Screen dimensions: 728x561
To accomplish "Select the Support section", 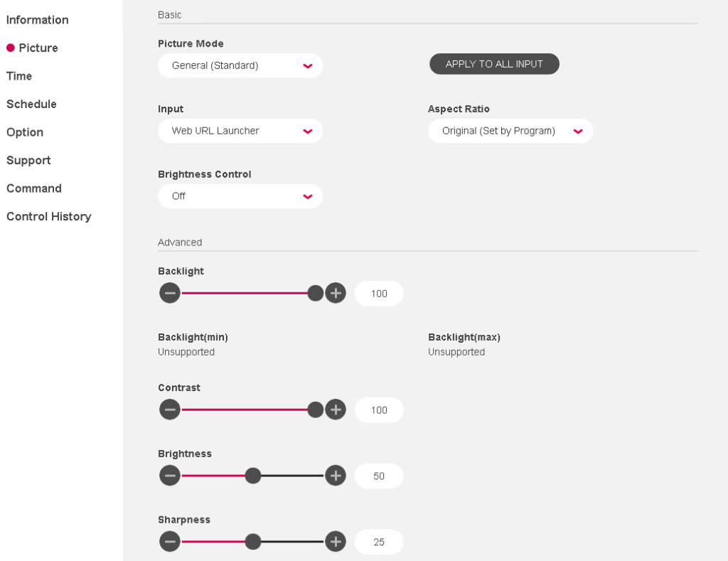I will pos(28,160).
